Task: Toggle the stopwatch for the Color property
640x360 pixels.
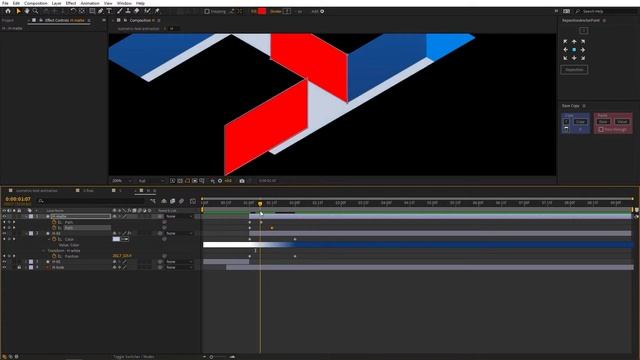Action: 54,239
